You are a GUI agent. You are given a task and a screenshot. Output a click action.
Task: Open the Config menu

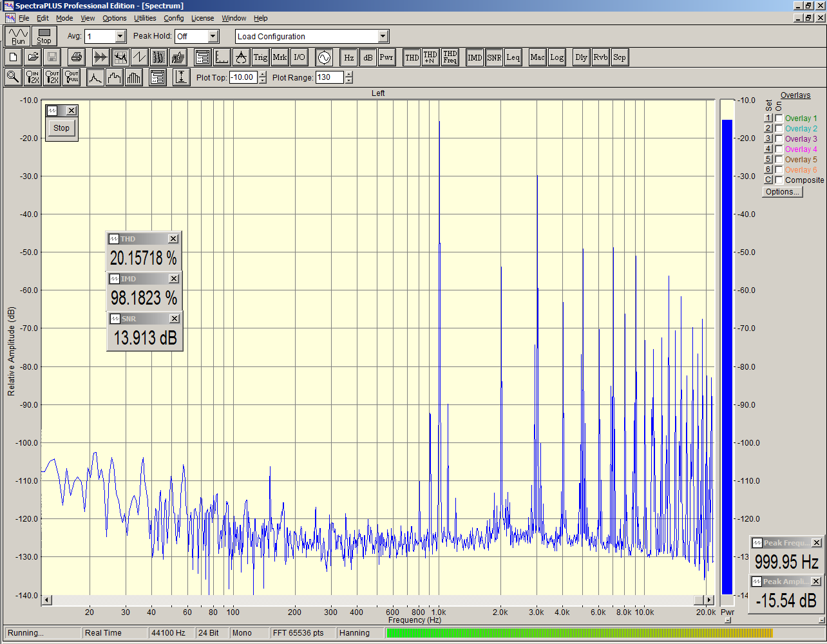[x=173, y=18]
